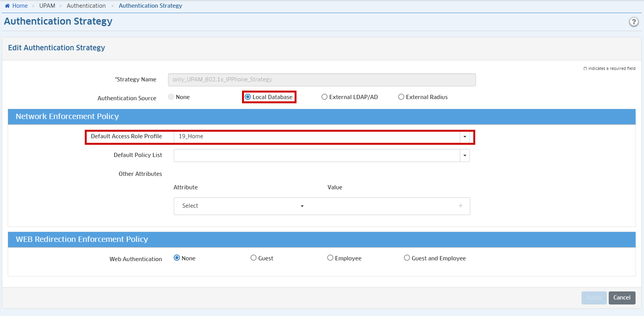This screenshot has width=644, height=316.
Task: Click the Strategy Name input field
Action: click(x=321, y=80)
